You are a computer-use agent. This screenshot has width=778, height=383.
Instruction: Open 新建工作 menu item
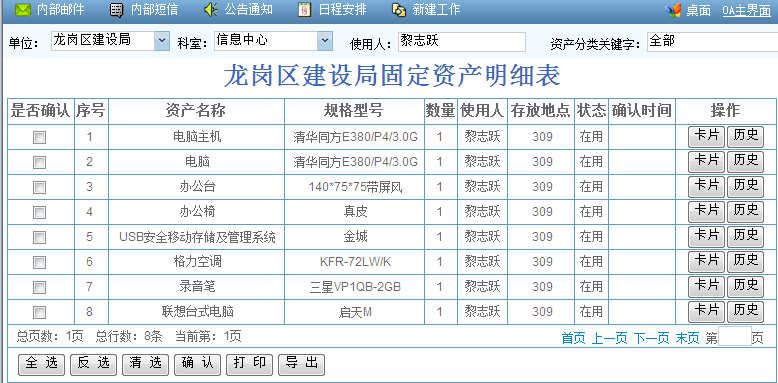436,9
